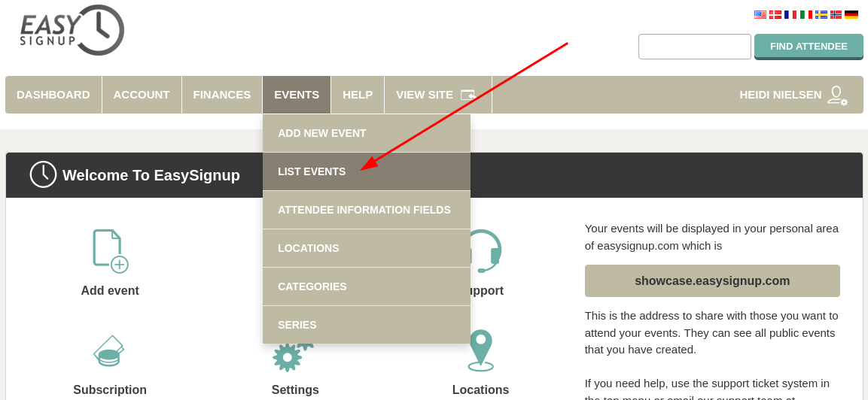Select Locations from Events dropdown
Viewport: 868px width, 400px height.
click(x=367, y=248)
